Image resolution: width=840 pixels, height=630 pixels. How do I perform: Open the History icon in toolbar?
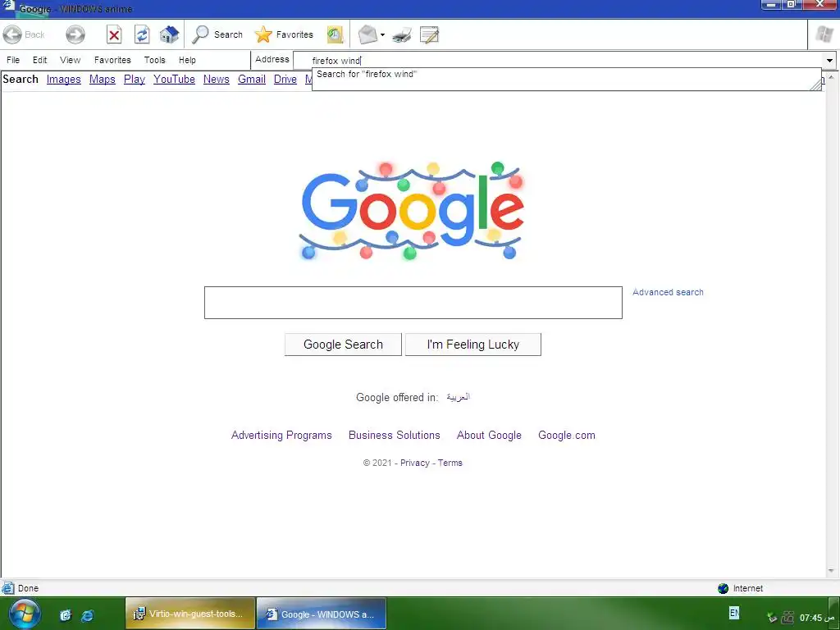335,34
